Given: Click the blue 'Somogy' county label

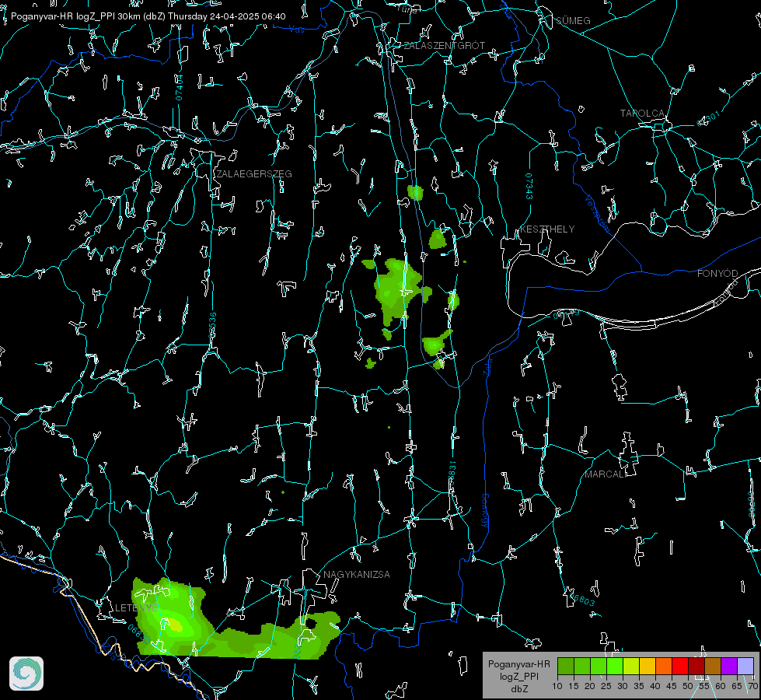Looking at the screenshot, I should [x=485, y=512].
